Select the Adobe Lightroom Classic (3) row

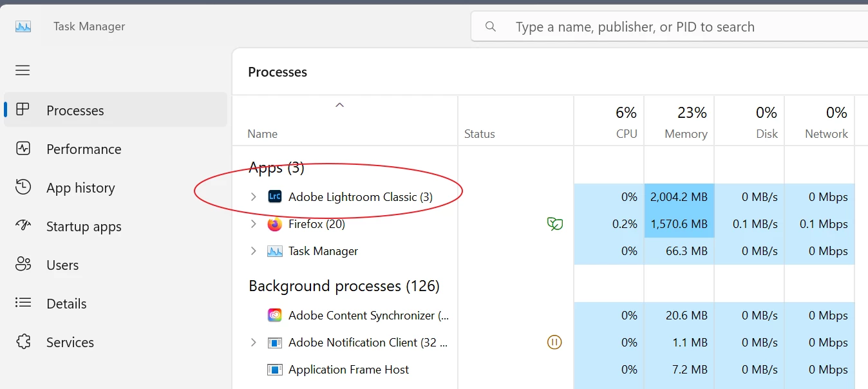click(x=544, y=197)
